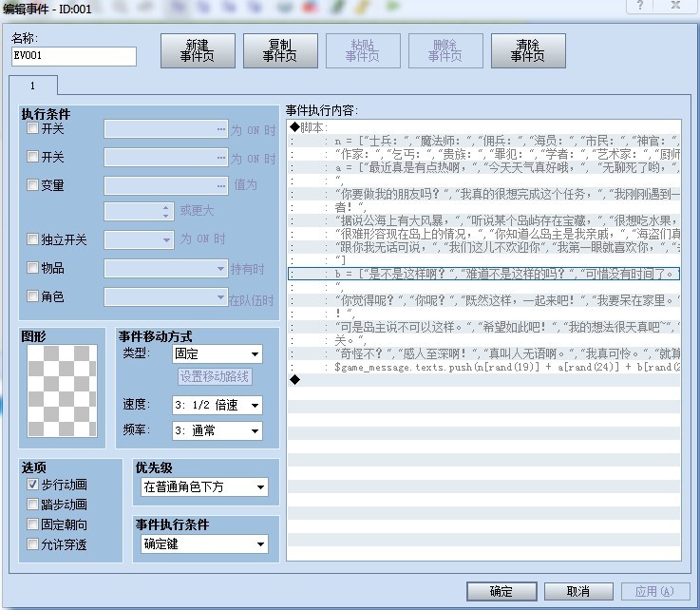Click the 图形 checkerboard graphic preview
Screen dimensions: 700x610
62,391
